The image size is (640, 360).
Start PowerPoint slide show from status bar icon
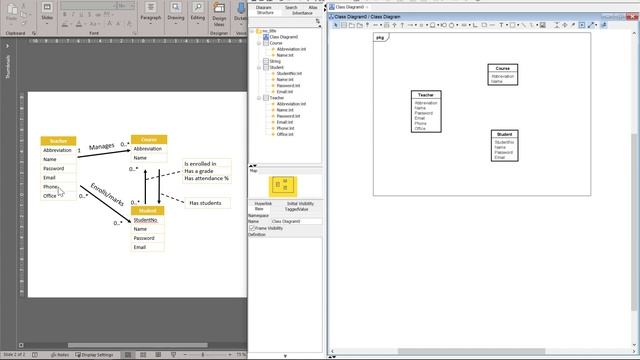point(173,355)
